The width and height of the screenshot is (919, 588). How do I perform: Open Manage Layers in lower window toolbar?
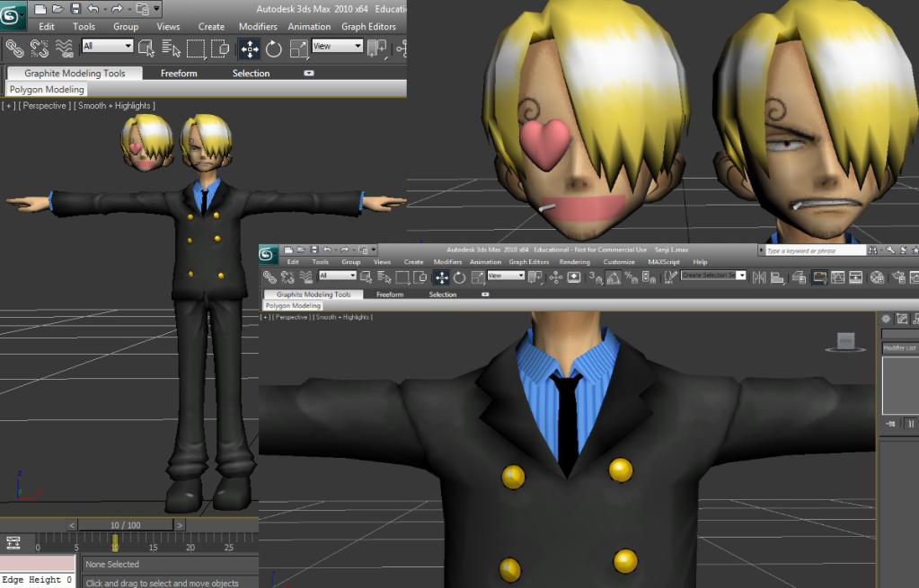(x=799, y=277)
